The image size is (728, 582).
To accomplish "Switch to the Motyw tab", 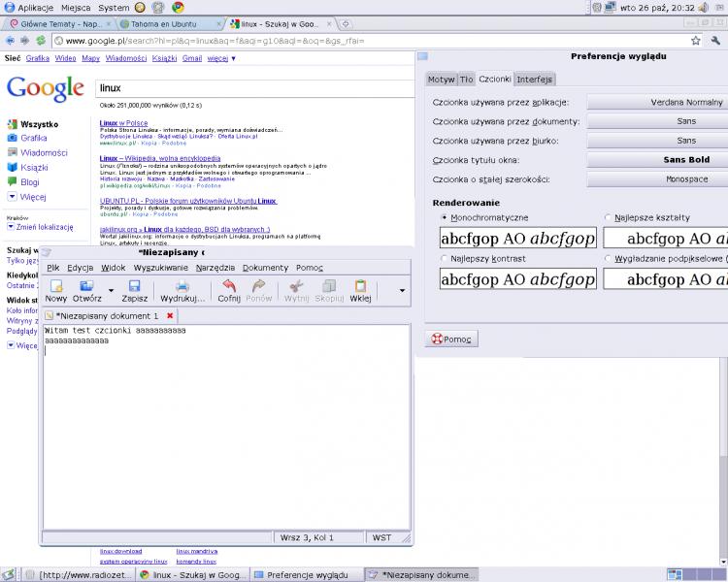I will tap(442, 79).
